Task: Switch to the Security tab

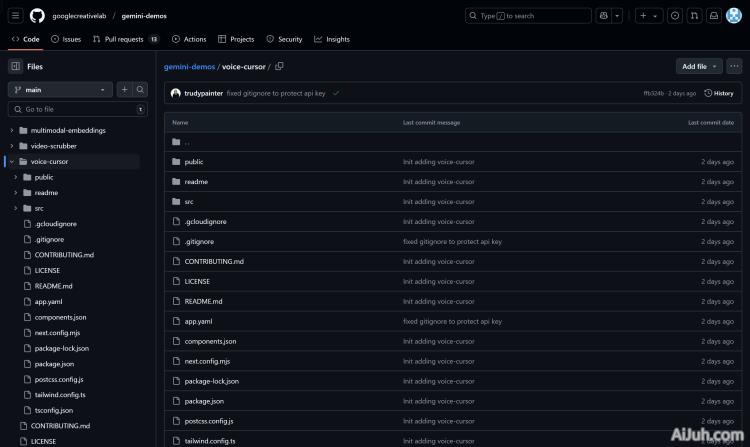Action: (284, 39)
